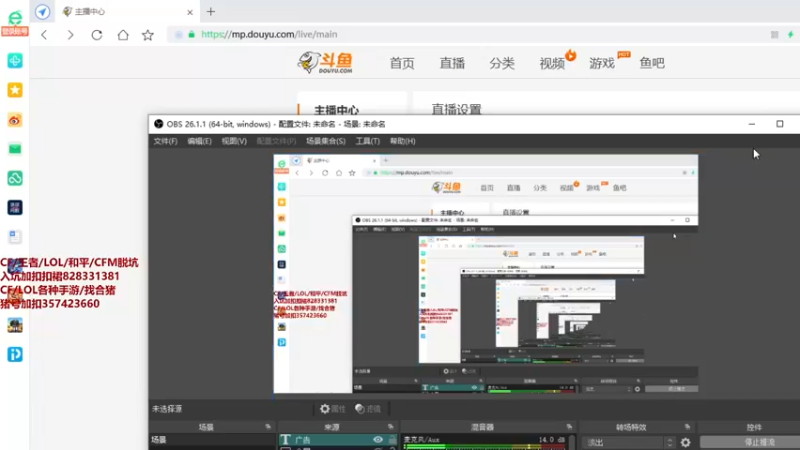800x450 pixels.
Task: Select the 场景 item in scenes list
Action: (x=212, y=440)
